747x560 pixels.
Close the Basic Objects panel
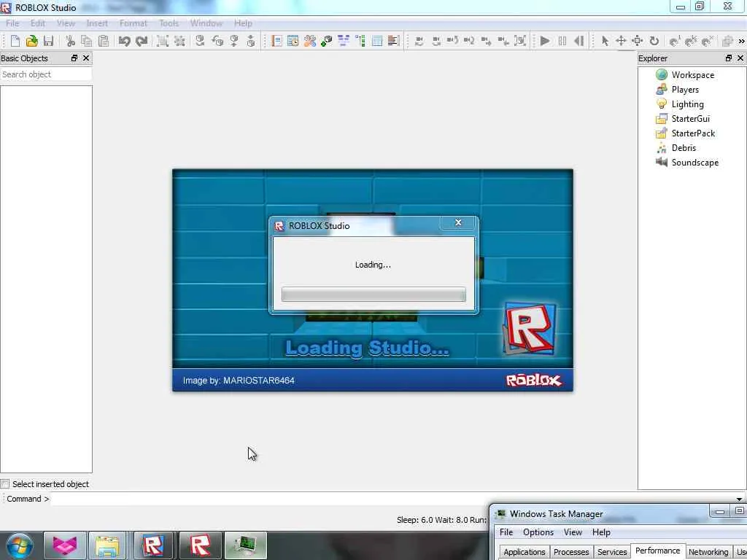(x=86, y=58)
